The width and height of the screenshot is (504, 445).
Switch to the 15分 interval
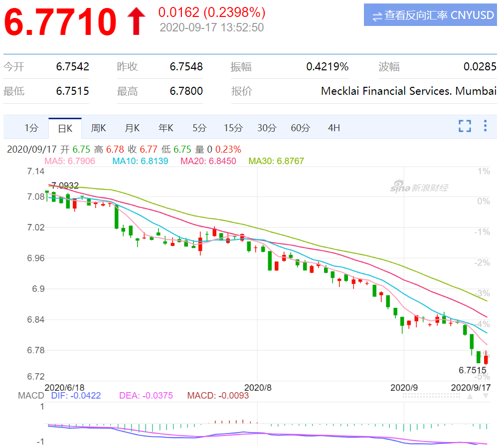pyautogui.click(x=233, y=128)
